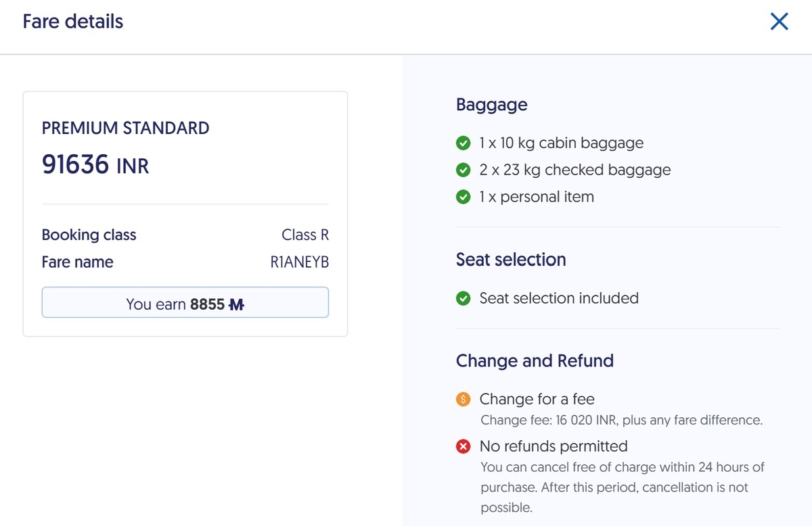
Task: Click the You earn 8855 miles box
Action: (x=185, y=303)
